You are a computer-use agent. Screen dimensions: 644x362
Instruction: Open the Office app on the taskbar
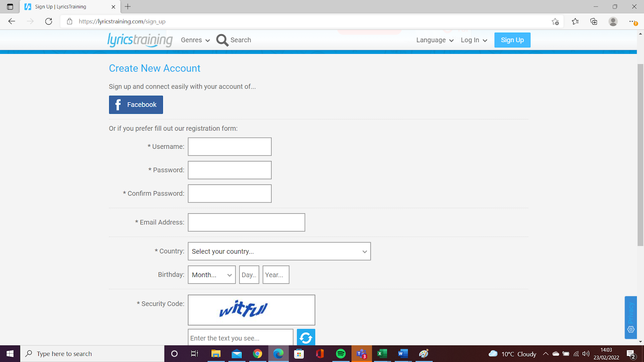point(320,354)
